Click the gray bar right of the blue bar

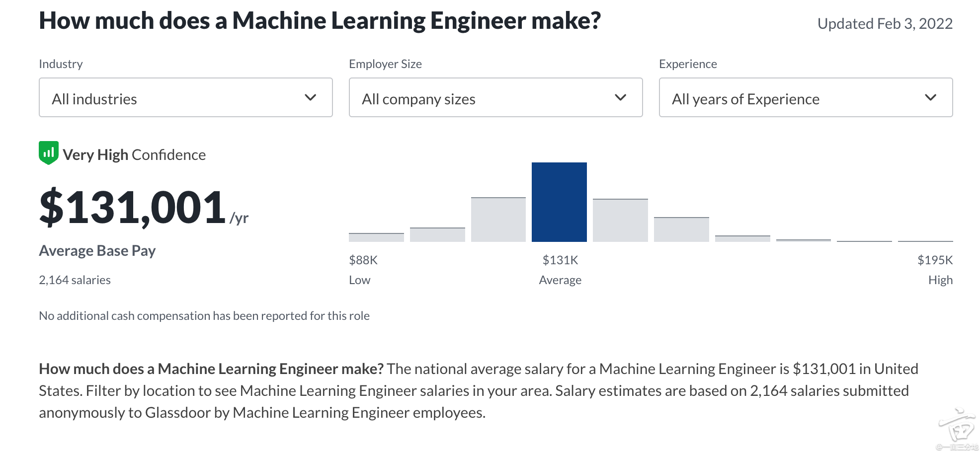point(620,221)
